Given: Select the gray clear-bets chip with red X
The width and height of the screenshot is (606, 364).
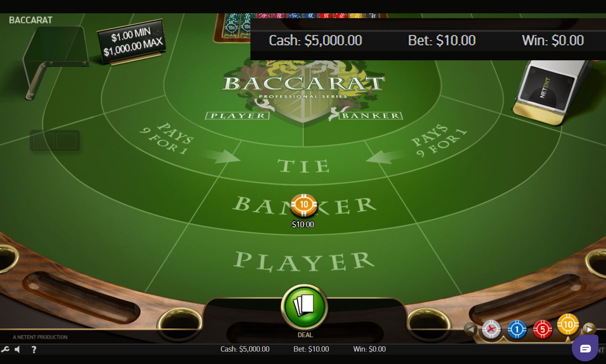Looking at the screenshot, I should [x=491, y=329].
